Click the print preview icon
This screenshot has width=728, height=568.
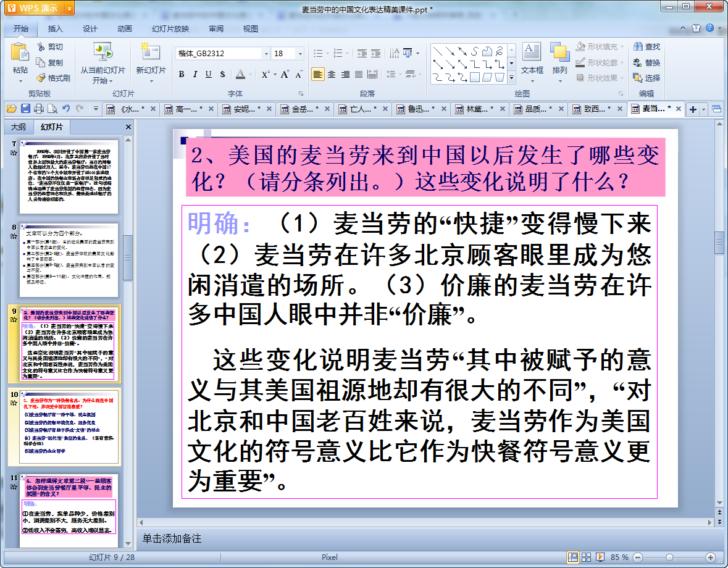tap(52, 109)
